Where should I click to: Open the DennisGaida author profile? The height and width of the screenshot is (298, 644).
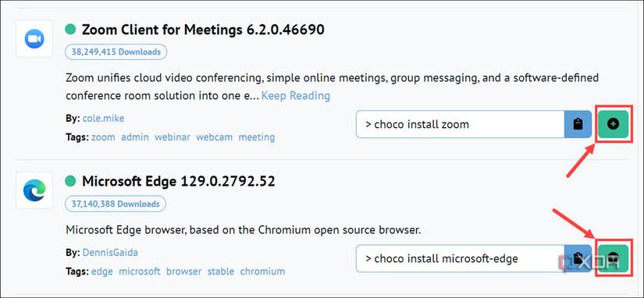(x=110, y=253)
